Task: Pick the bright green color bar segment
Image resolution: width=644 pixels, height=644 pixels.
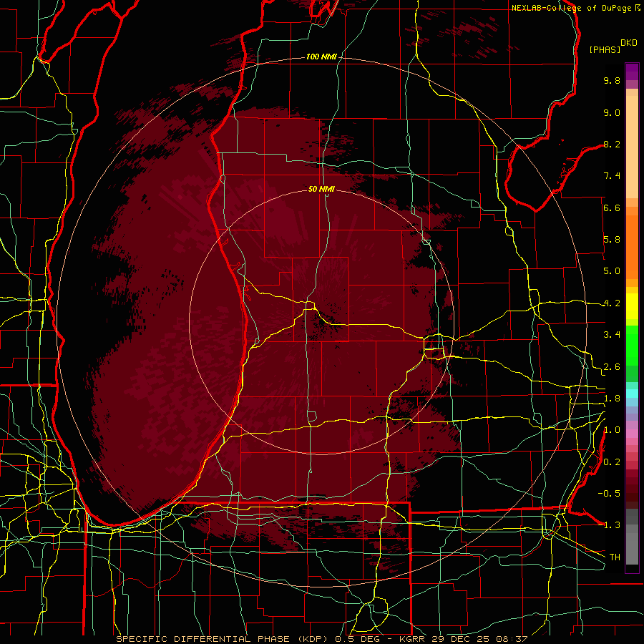Action: click(632, 345)
